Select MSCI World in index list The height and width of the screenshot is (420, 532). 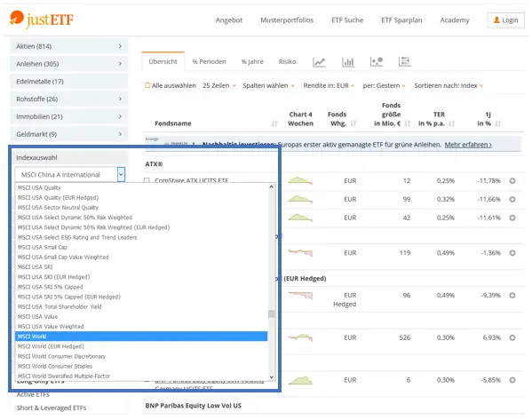(141, 337)
